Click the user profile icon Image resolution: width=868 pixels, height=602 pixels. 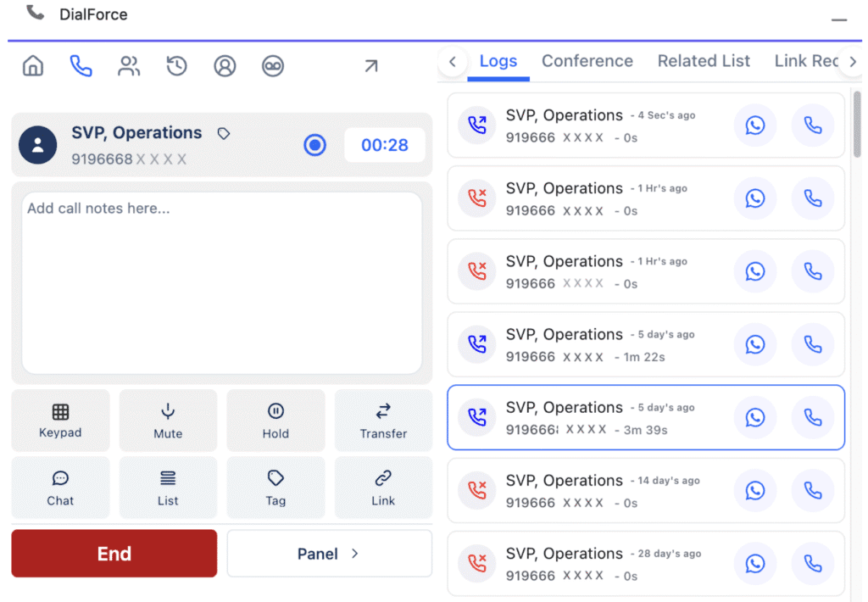click(225, 66)
